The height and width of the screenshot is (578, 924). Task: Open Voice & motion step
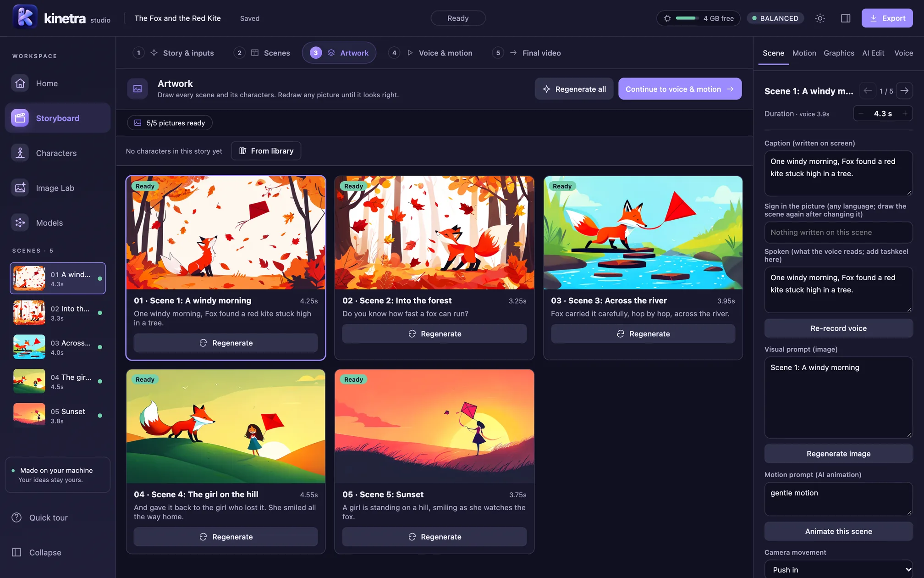click(x=431, y=53)
